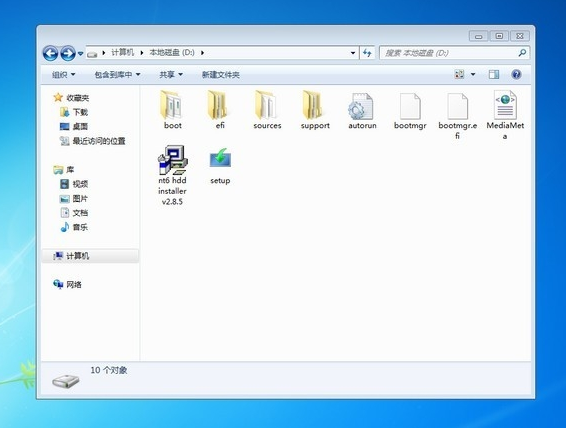Click the 新建文件夹 button
The width and height of the screenshot is (566, 428).
(x=221, y=75)
